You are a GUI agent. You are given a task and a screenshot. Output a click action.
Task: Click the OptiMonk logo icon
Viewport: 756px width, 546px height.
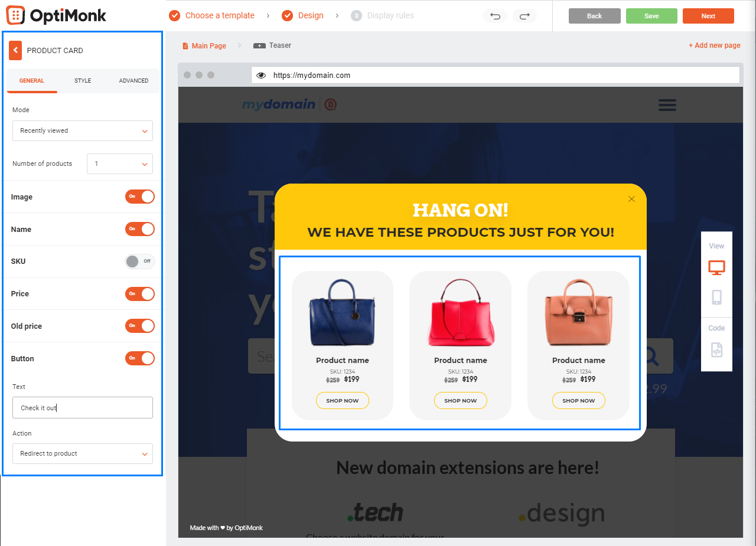pyautogui.click(x=15, y=15)
